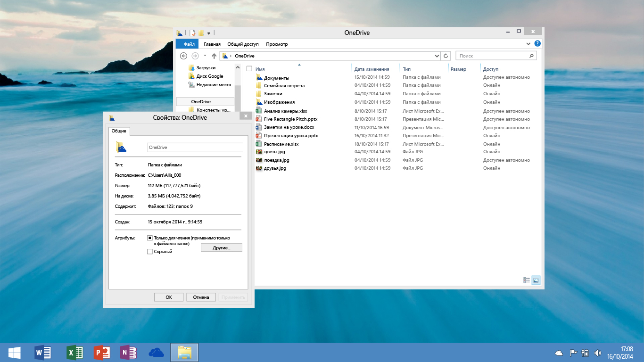Go up one folder level

tap(214, 56)
